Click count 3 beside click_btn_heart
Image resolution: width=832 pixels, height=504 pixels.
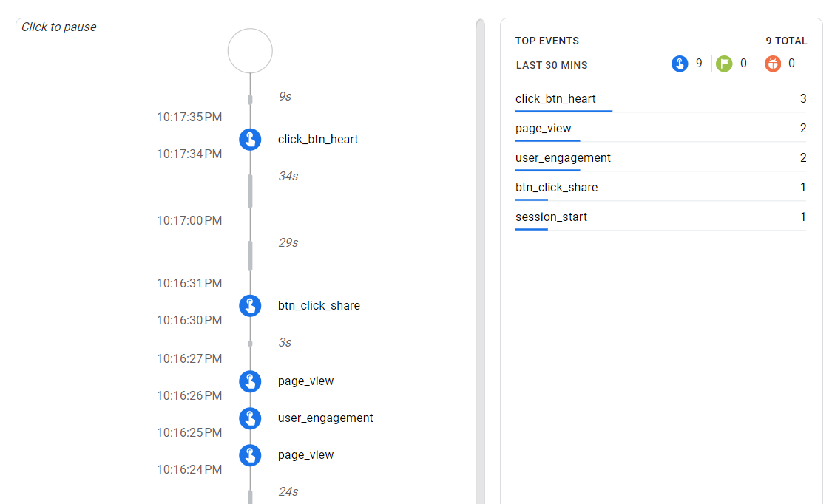click(x=803, y=98)
